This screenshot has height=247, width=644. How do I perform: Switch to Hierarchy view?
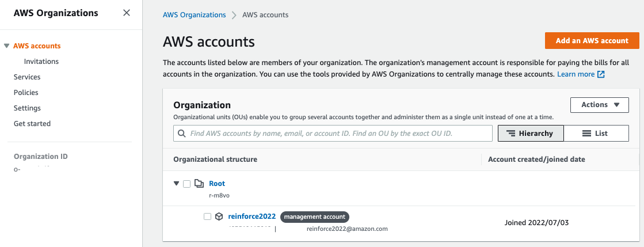pyautogui.click(x=531, y=134)
